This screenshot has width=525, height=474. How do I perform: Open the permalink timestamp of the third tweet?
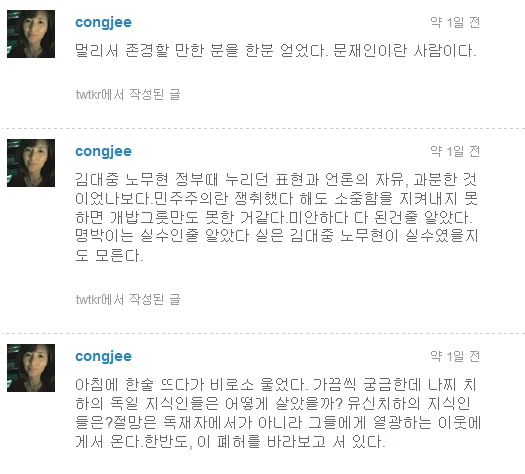[x=455, y=357]
